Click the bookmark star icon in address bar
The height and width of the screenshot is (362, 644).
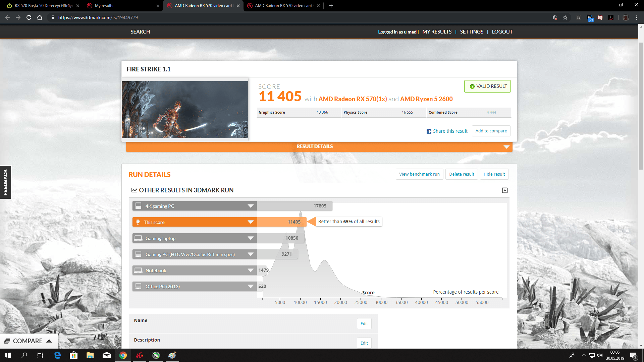coord(565,17)
